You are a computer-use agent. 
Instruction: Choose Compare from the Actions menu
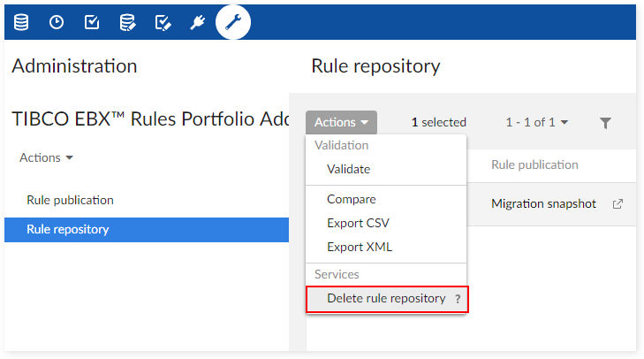[x=352, y=199]
